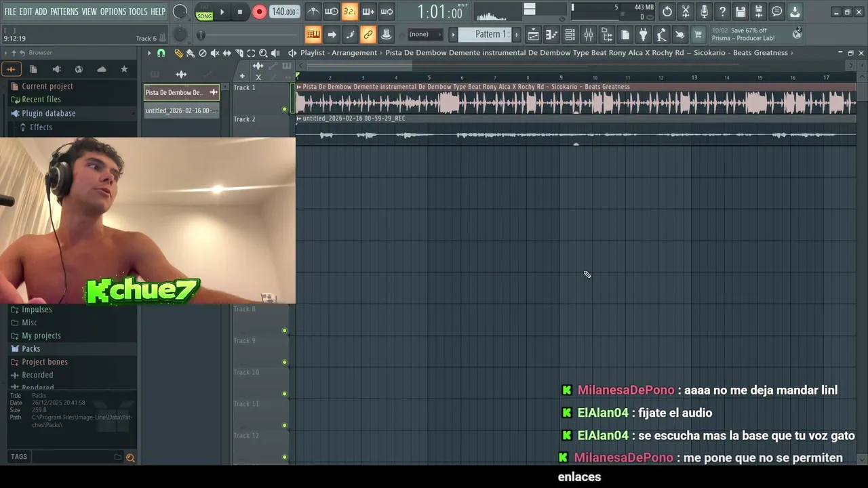Toggle the 3.2.1 recording countdown

(x=350, y=12)
